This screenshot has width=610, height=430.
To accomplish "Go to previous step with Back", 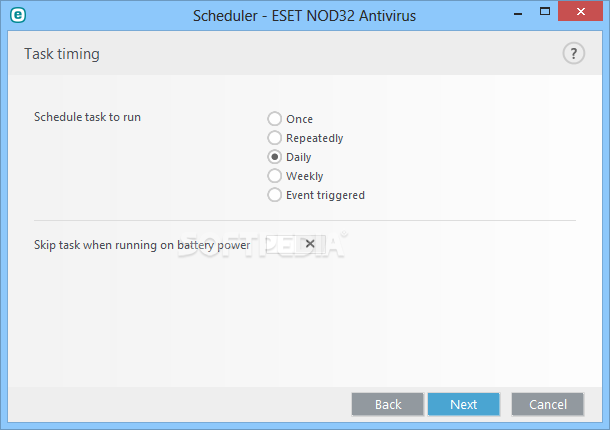I will (387, 404).
